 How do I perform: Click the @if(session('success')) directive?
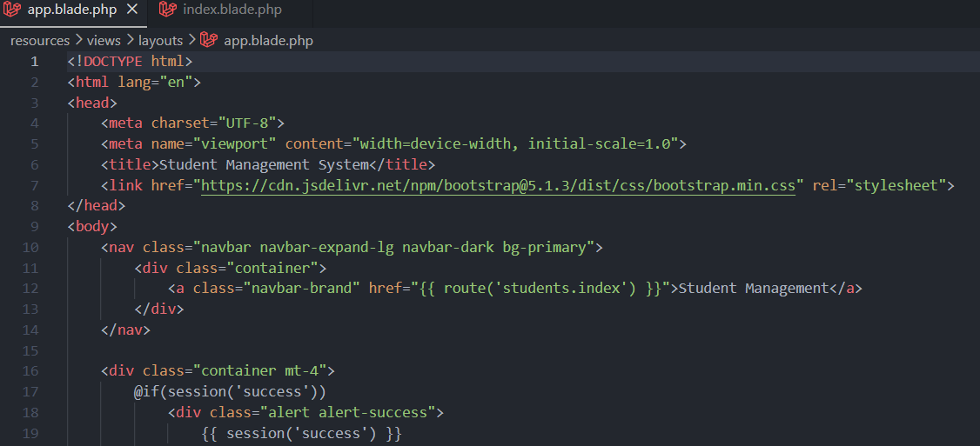point(231,391)
